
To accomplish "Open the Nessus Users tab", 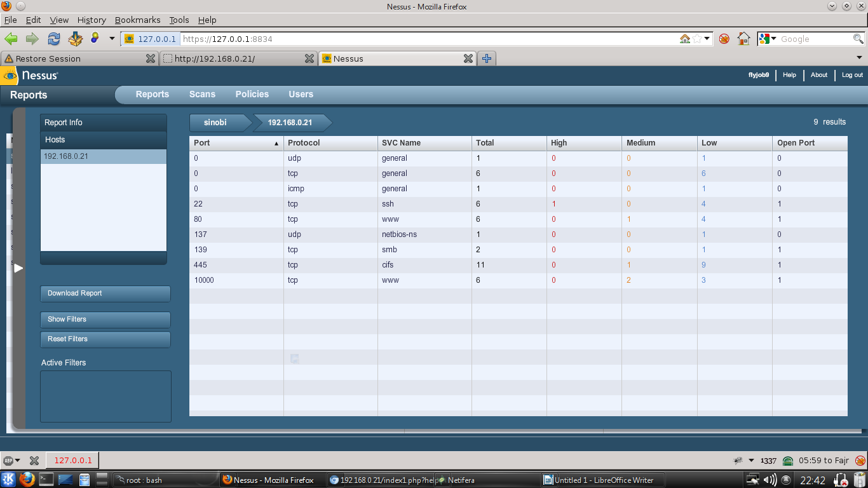I will 301,94.
